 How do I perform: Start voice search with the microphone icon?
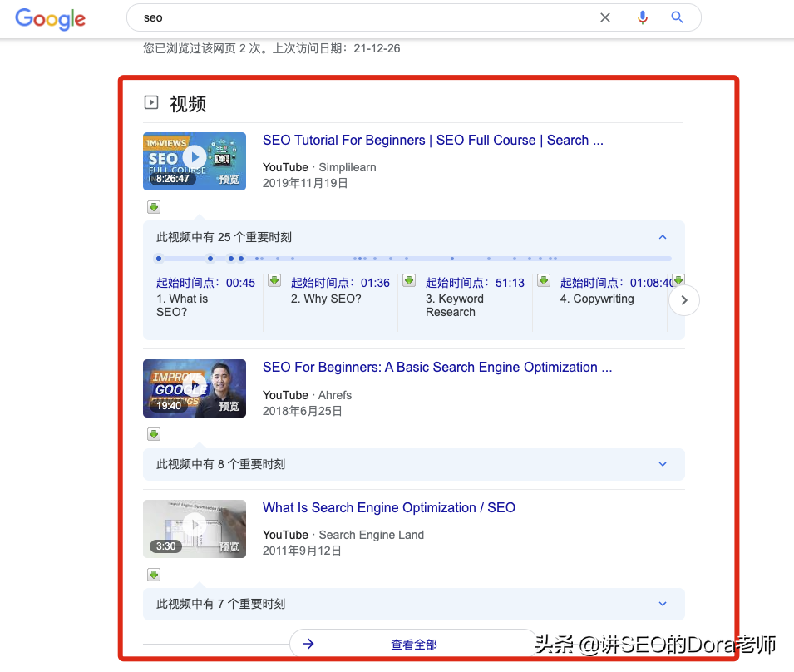(x=642, y=17)
